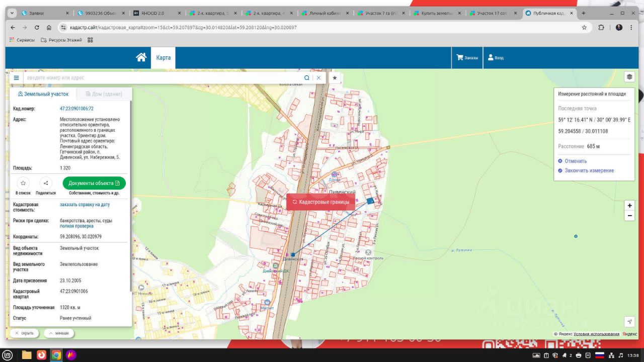Click Закончить измерение to finish measuring
Image resolution: width=644 pixels, height=362 pixels.
tap(588, 170)
